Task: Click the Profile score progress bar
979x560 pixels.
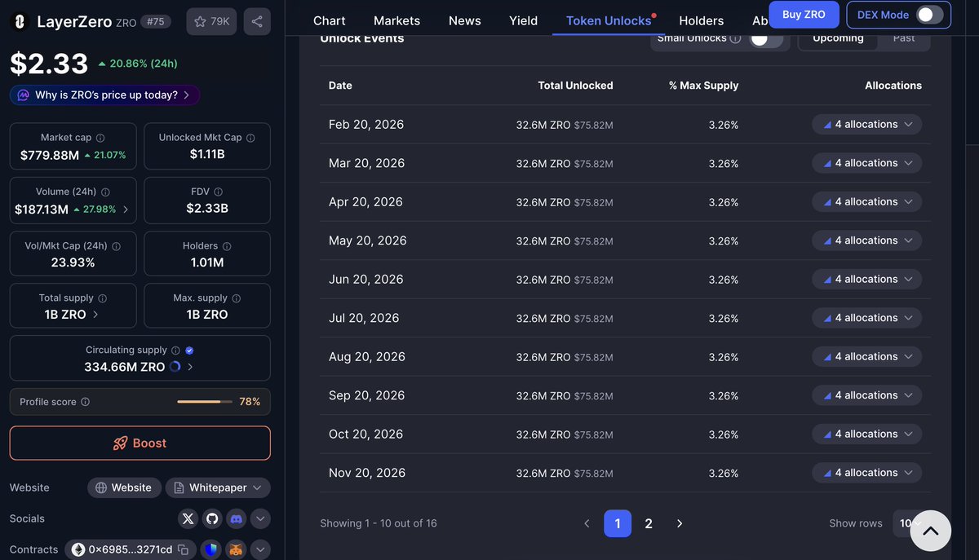Action: [x=205, y=402]
